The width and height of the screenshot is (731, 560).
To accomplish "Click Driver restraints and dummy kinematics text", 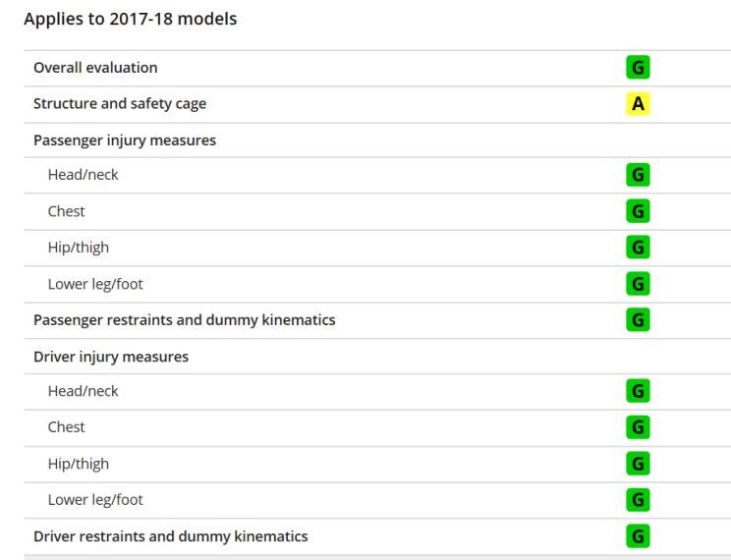I will (x=171, y=536).
